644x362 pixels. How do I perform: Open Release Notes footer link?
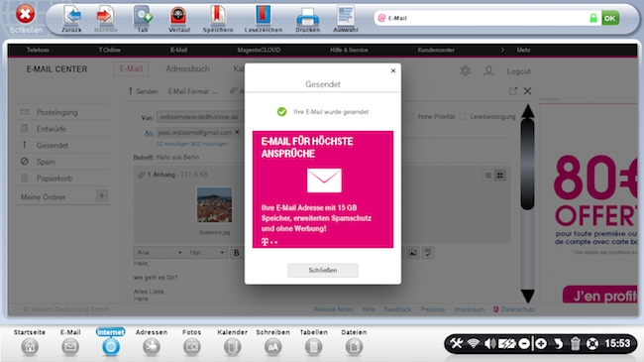click(334, 309)
